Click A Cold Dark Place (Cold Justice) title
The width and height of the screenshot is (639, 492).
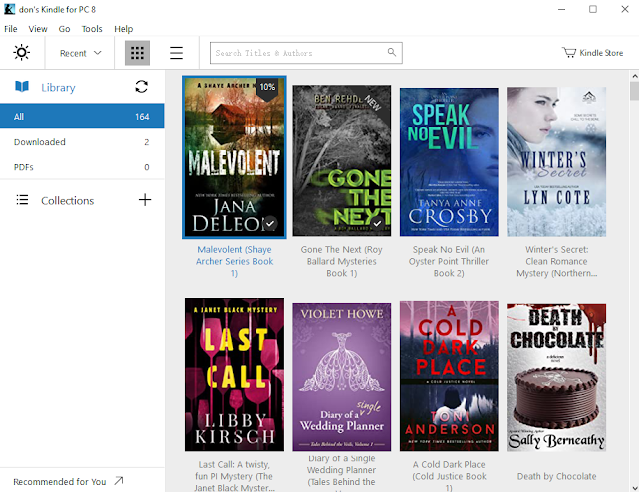(449, 476)
